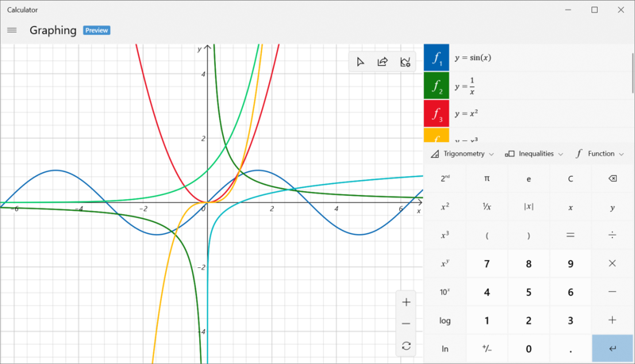Open the graph options icon

pos(406,62)
